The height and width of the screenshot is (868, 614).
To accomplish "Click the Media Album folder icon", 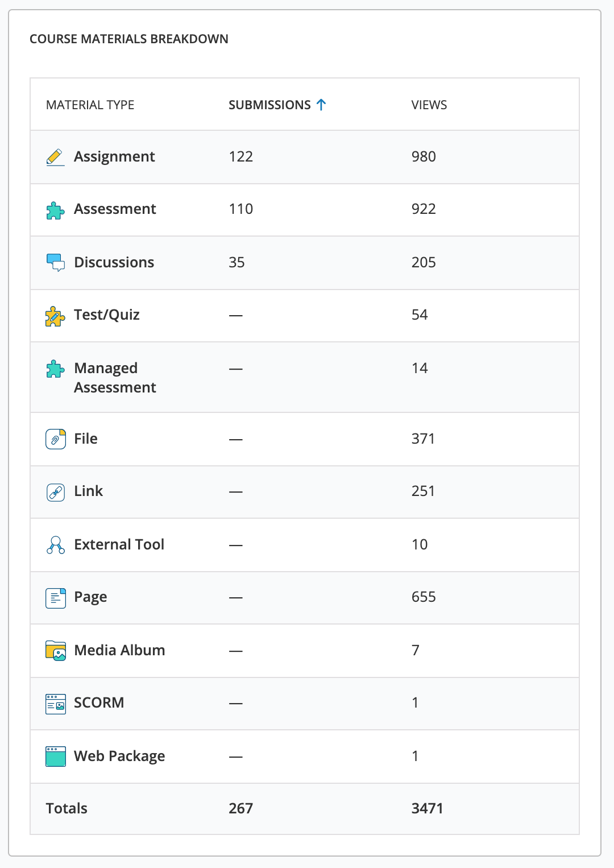I will (55, 651).
